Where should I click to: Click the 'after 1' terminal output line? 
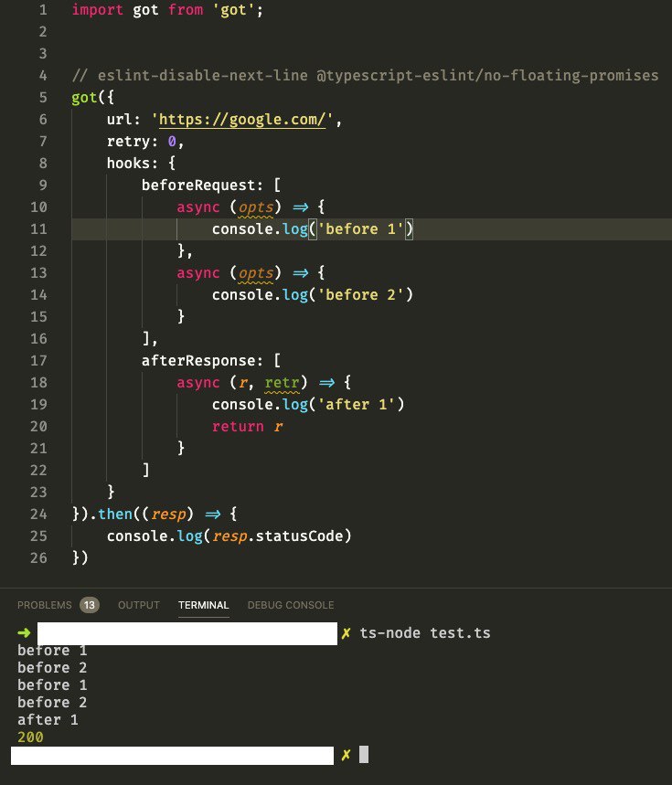[48, 720]
